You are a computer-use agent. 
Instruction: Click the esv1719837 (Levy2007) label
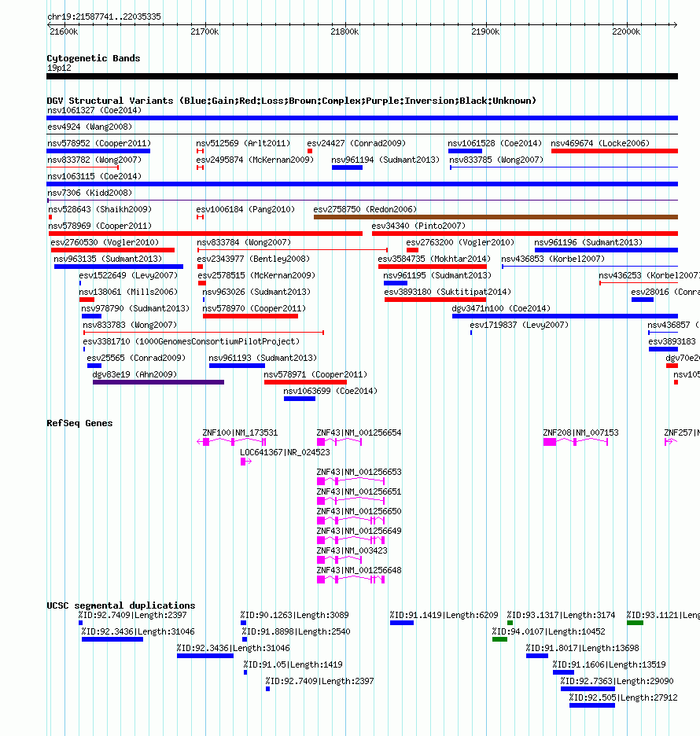click(x=519, y=325)
